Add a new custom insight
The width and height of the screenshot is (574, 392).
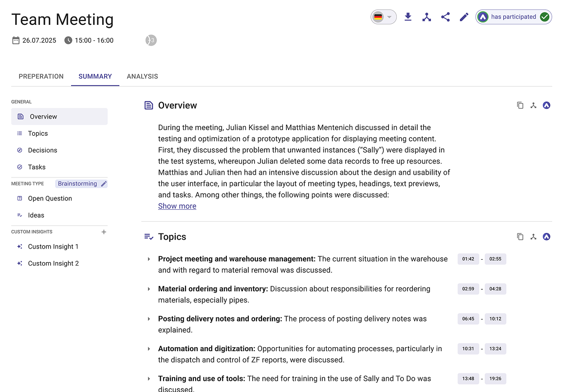pyautogui.click(x=104, y=232)
